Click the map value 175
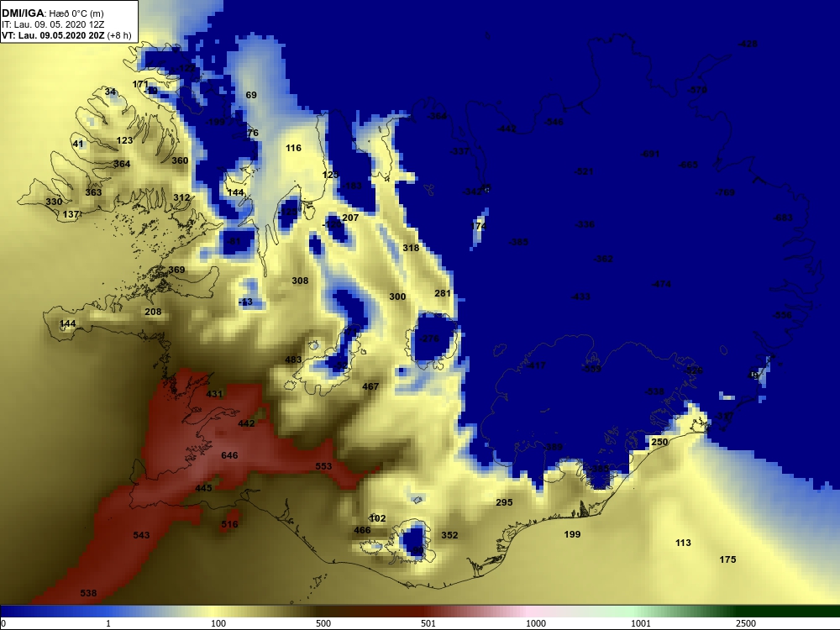840x630 pixels. (x=727, y=559)
